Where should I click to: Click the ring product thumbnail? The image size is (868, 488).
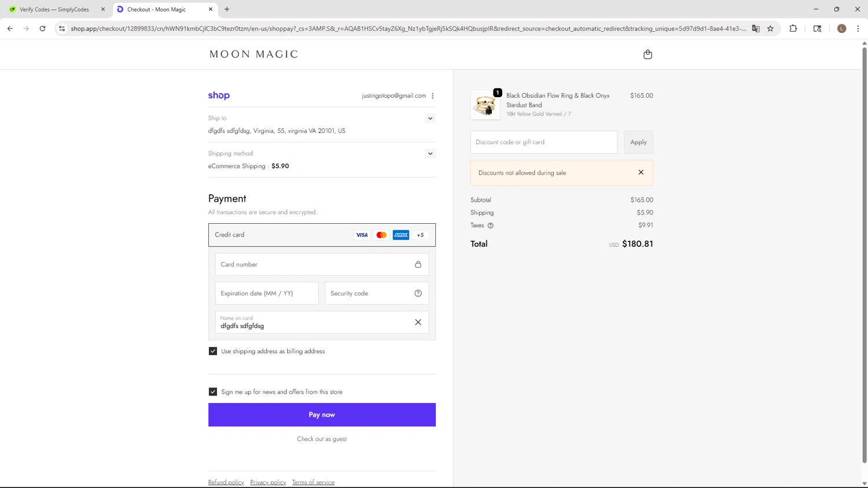click(486, 105)
